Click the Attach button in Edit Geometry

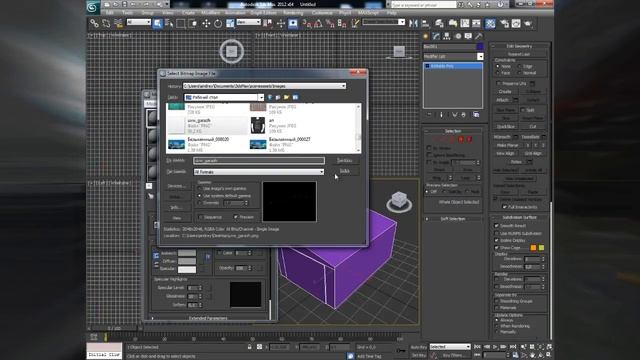point(502,100)
